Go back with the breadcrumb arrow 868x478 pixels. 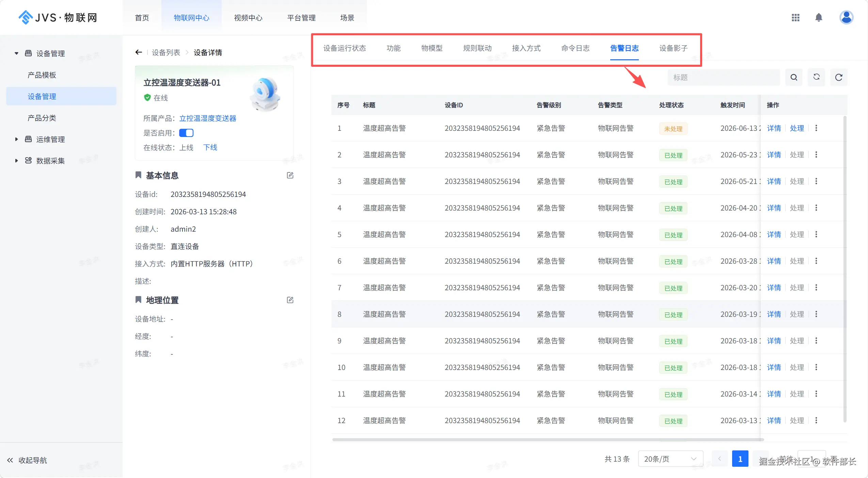tap(138, 52)
